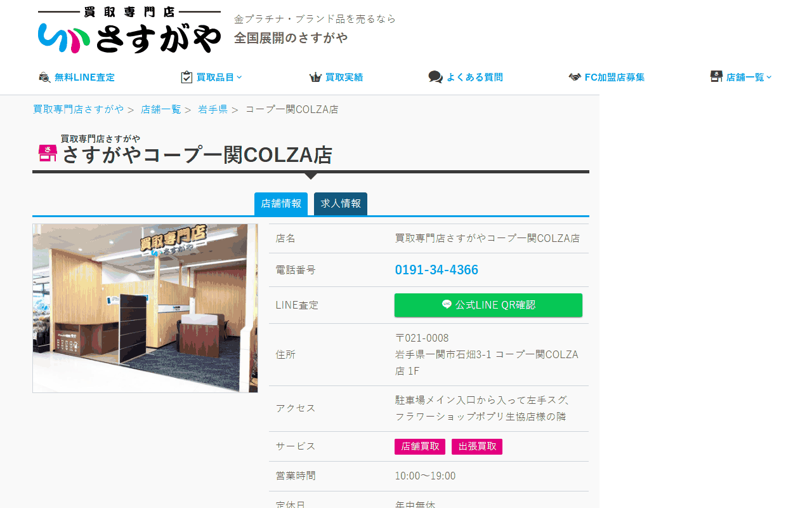Image resolution: width=812 pixels, height=508 pixels.
Task: Click the さすがやコープ一関COLZA店 heading
Action: (x=197, y=155)
